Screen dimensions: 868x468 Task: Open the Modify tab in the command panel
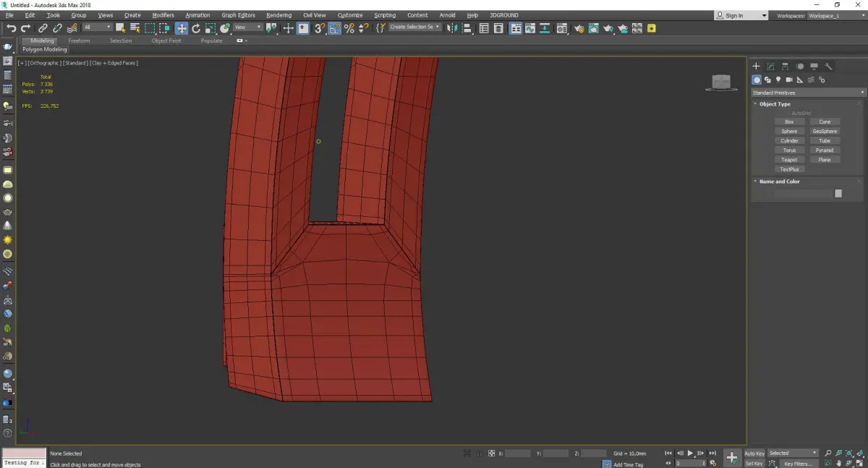(770, 67)
